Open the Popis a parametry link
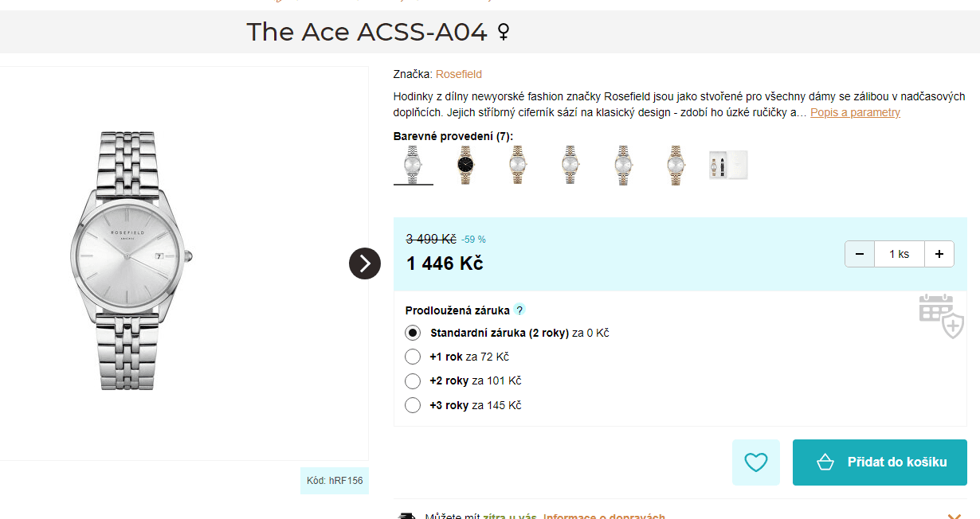This screenshot has height=519, width=980. pos(855,112)
